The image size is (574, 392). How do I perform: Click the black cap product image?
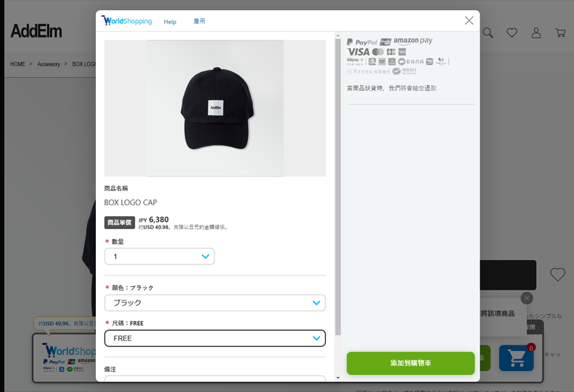215,108
